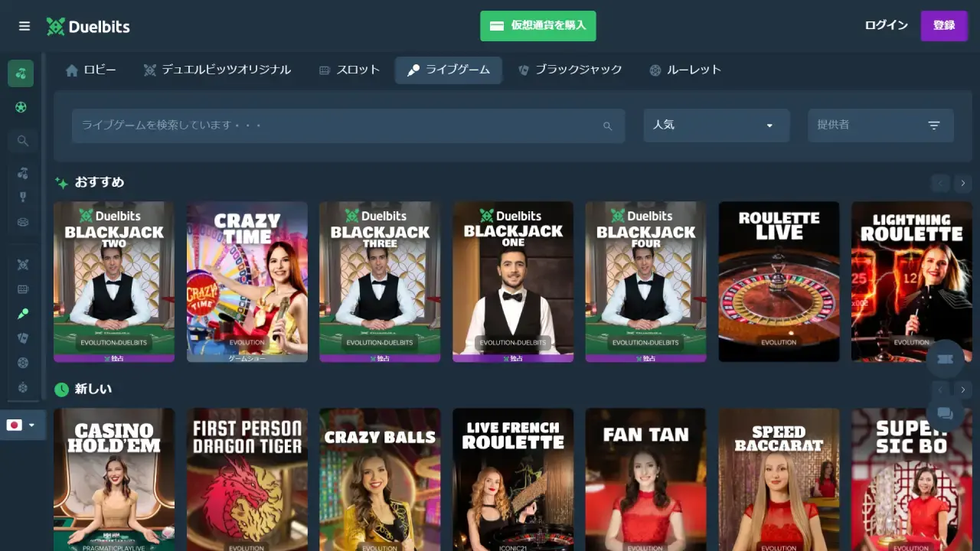The width and height of the screenshot is (980, 551).
Task: Open the 提供者 provider filter
Action: click(x=880, y=126)
